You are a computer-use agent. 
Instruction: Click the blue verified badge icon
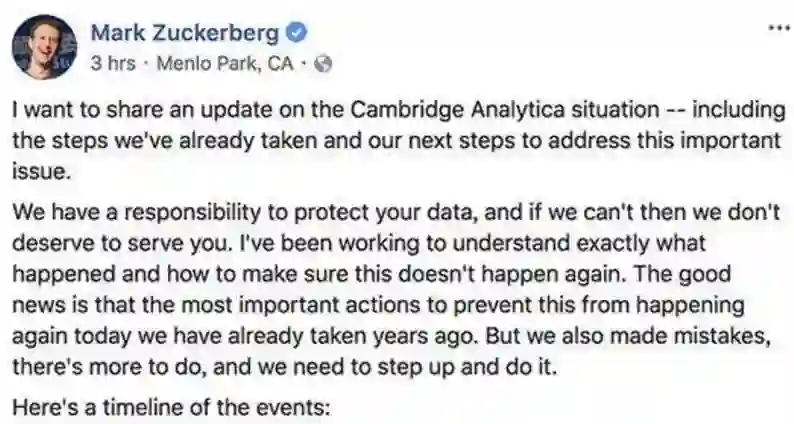[295, 33]
